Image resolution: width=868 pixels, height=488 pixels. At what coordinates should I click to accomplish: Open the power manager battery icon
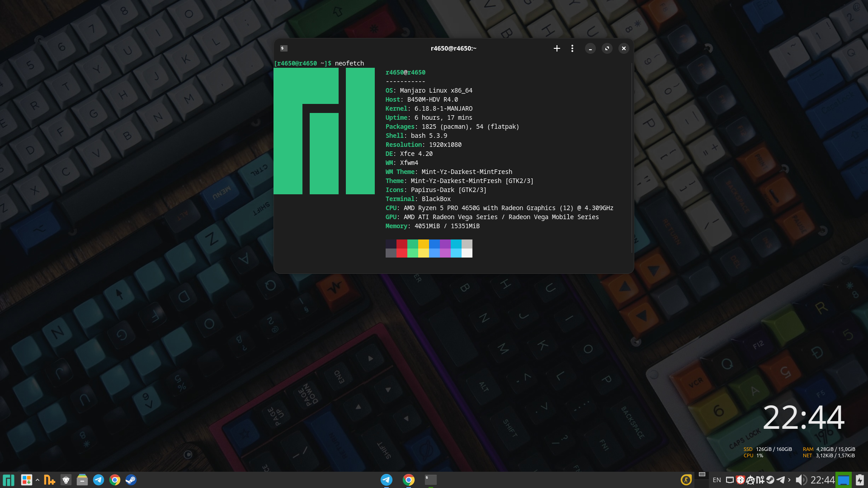pyautogui.click(x=859, y=480)
